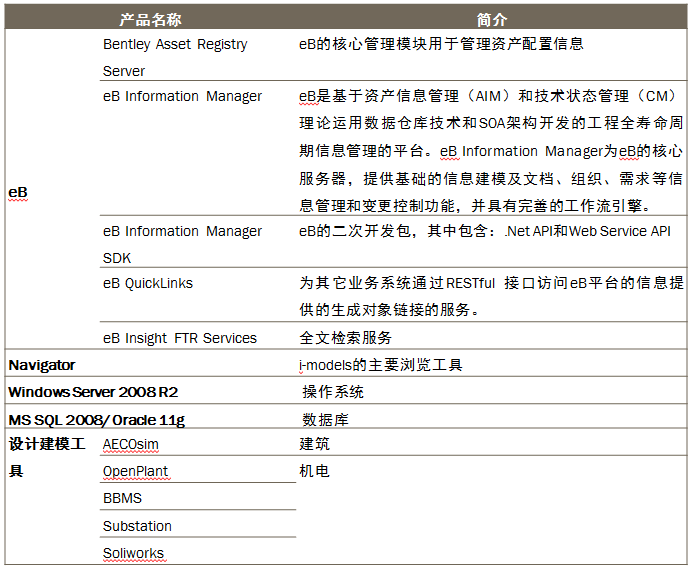This screenshot has height=568, width=693.
Task: Select the AECOsim tool name
Action: click(x=131, y=445)
